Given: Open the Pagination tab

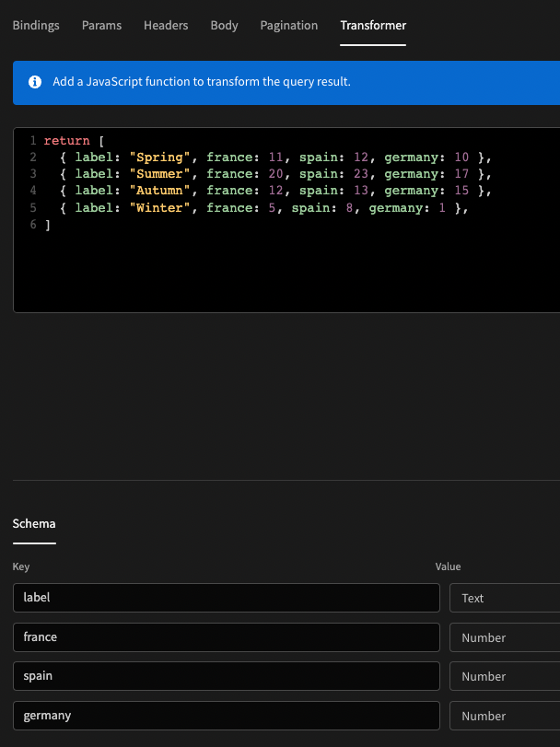Looking at the screenshot, I should 288,25.
